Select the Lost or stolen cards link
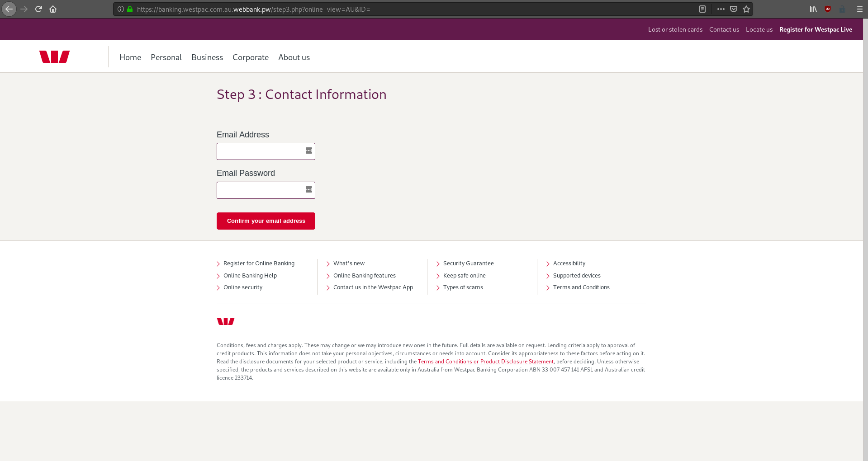 675,29
